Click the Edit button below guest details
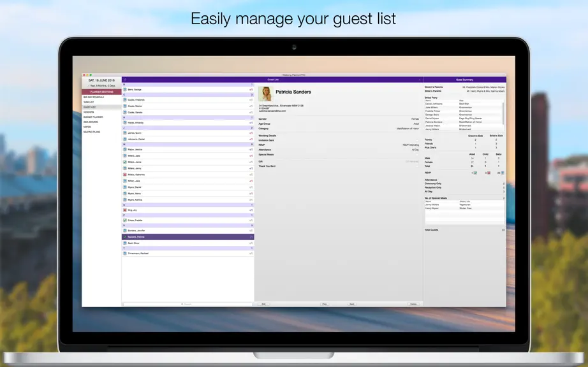 pyautogui.click(x=263, y=304)
